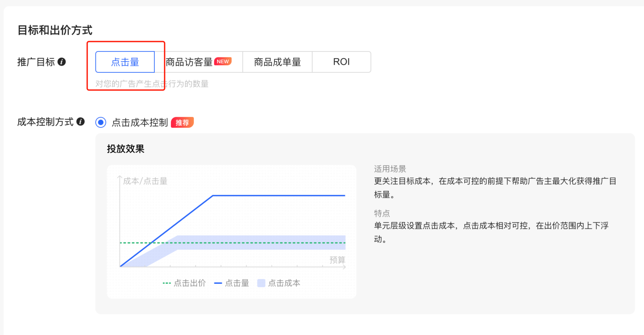Click the 推荐 badge next to 点击成本控制
The height and width of the screenshot is (335, 644).
(x=182, y=122)
